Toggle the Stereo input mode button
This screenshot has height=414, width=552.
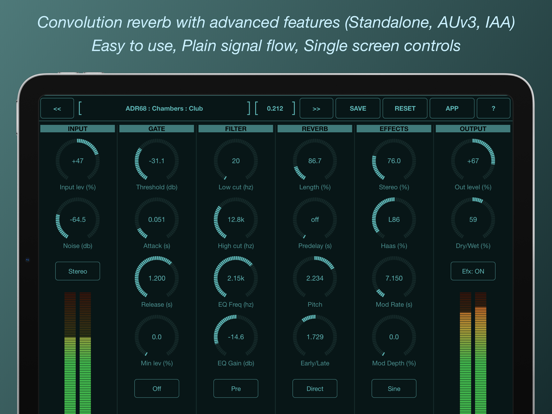(x=77, y=271)
